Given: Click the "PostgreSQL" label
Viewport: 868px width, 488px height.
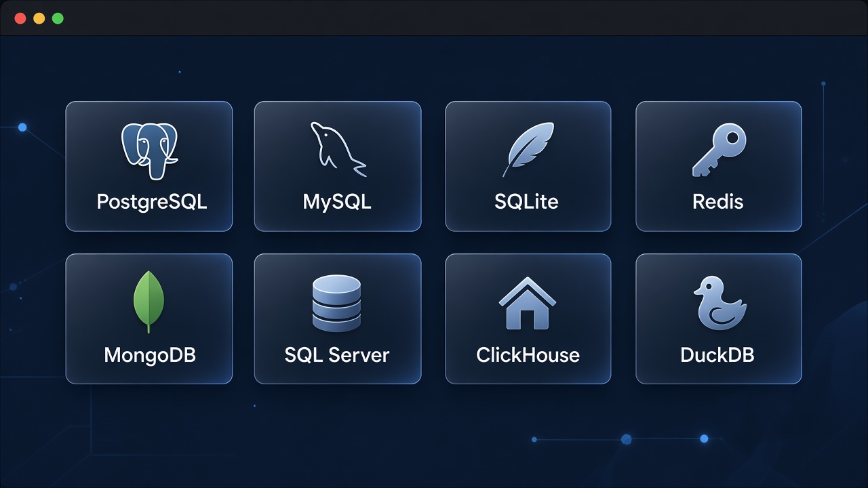Looking at the screenshot, I should (152, 202).
